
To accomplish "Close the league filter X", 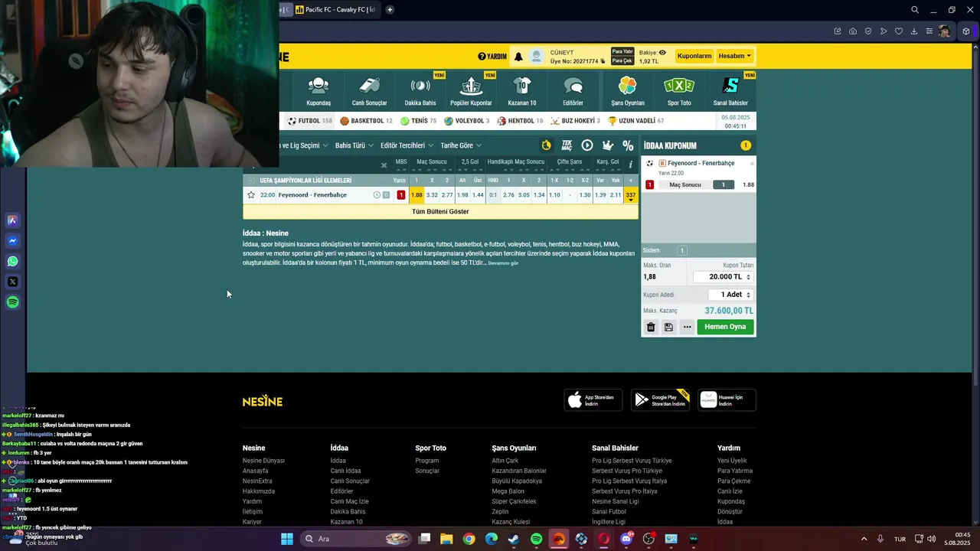I will 384,165.
